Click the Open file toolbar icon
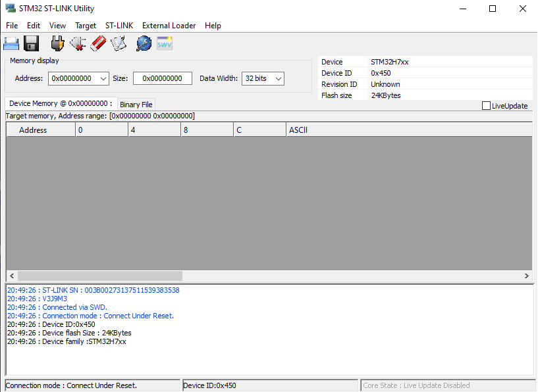 (x=11, y=44)
